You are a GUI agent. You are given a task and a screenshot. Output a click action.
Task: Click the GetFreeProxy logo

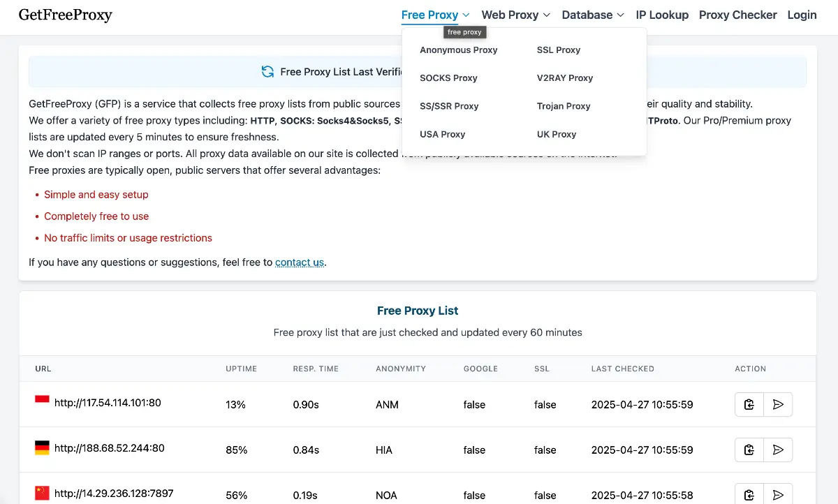pyautogui.click(x=65, y=15)
